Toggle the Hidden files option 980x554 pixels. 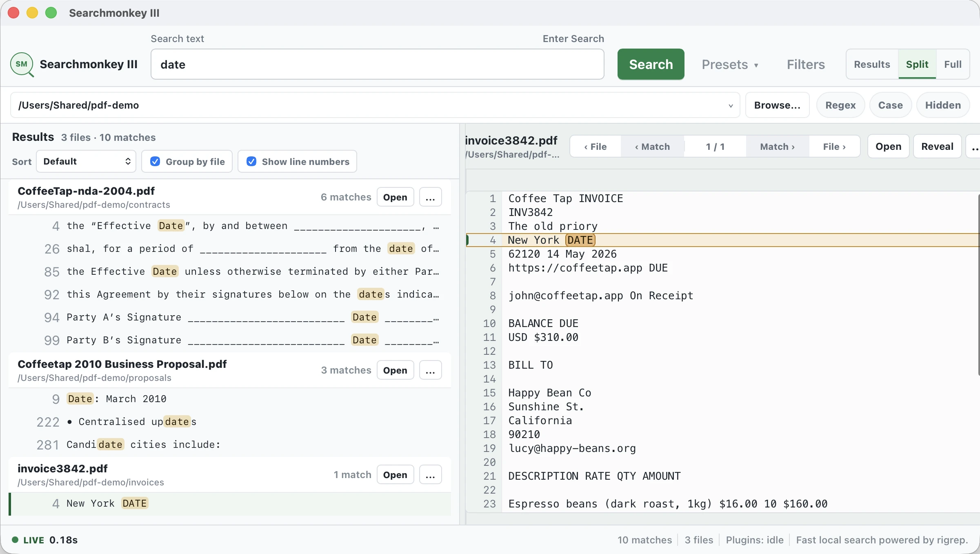click(943, 105)
